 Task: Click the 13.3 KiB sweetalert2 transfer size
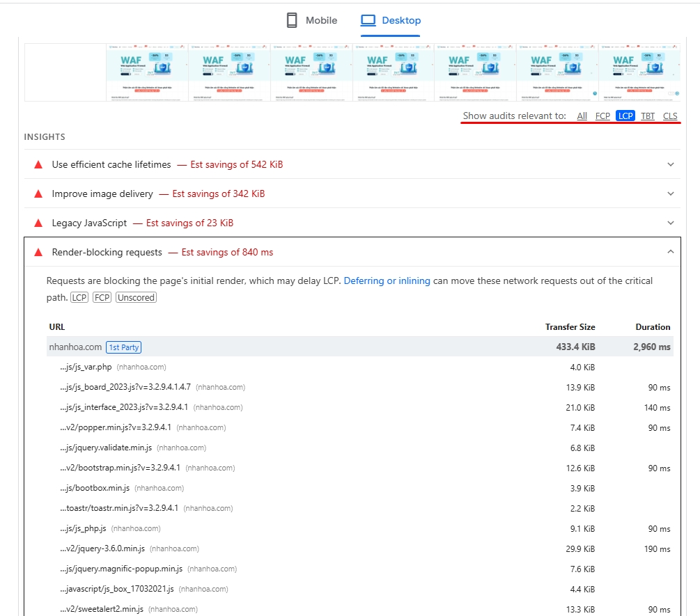[x=580, y=610]
